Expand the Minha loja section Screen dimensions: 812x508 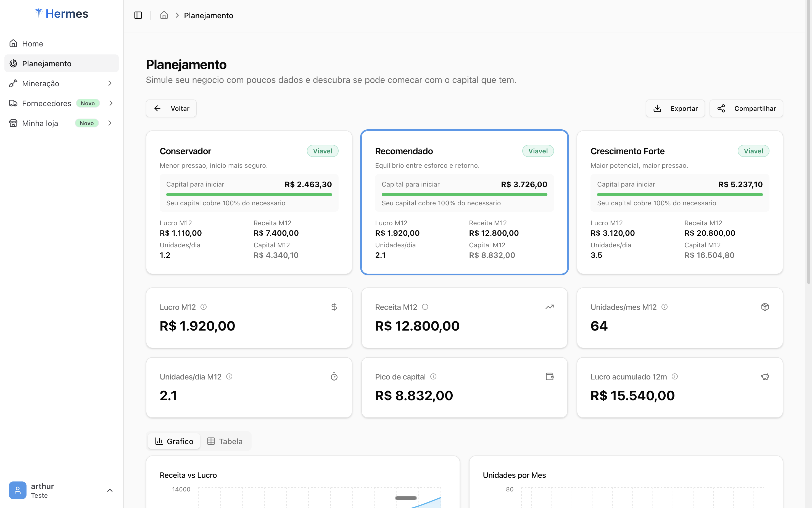110,123
